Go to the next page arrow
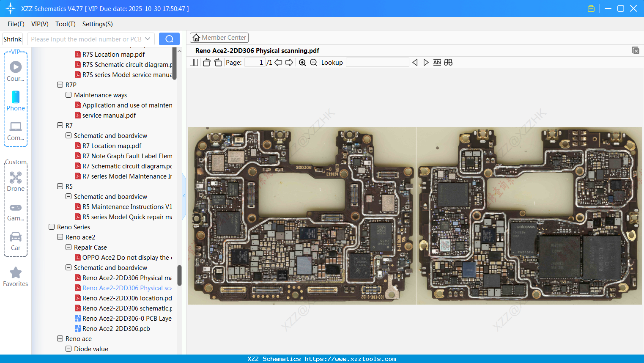Viewport: 644px width, 363px height. pyautogui.click(x=289, y=63)
